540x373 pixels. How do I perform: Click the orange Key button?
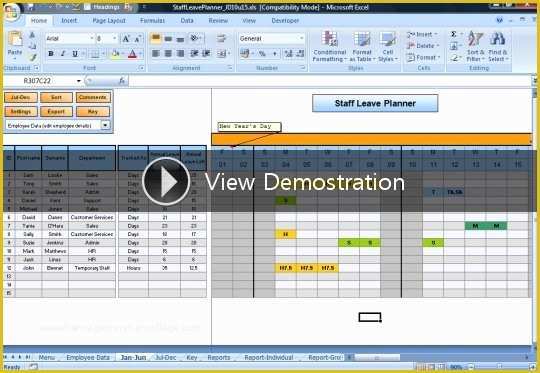pyautogui.click(x=92, y=112)
